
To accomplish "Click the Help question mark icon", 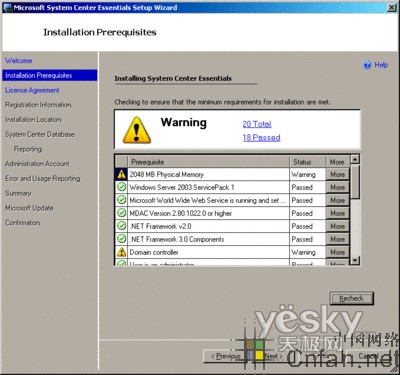I will [x=367, y=65].
